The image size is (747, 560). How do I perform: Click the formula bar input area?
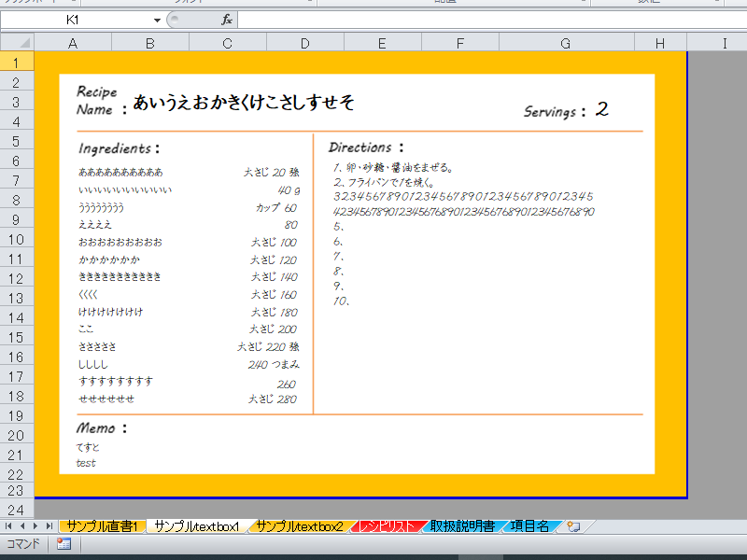tap(492, 20)
